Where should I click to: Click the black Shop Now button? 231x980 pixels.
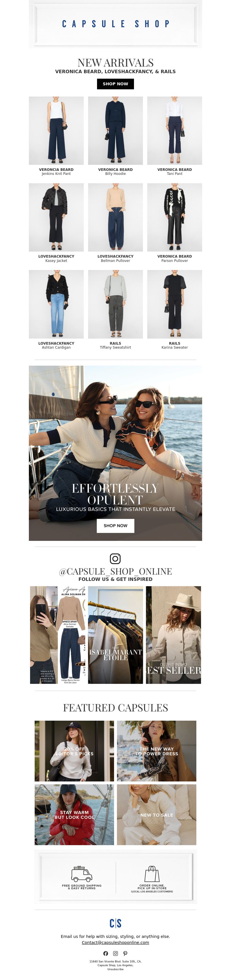(x=115, y=84)
